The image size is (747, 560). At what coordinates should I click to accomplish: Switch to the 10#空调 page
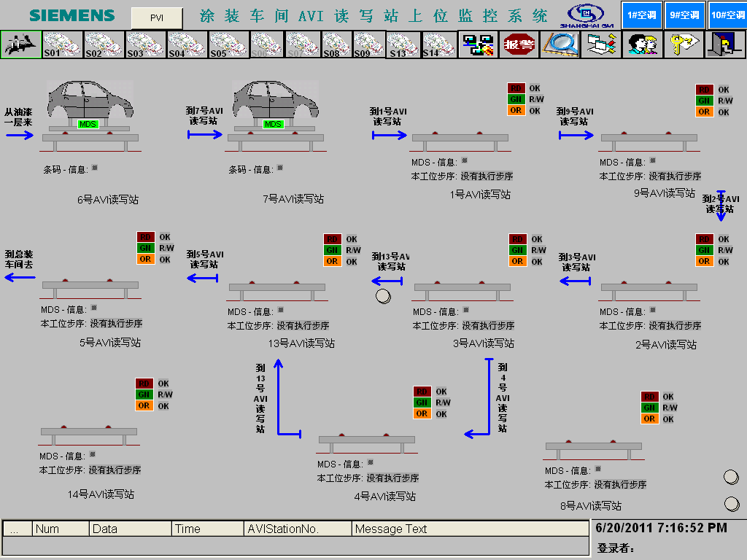[727, 15]
